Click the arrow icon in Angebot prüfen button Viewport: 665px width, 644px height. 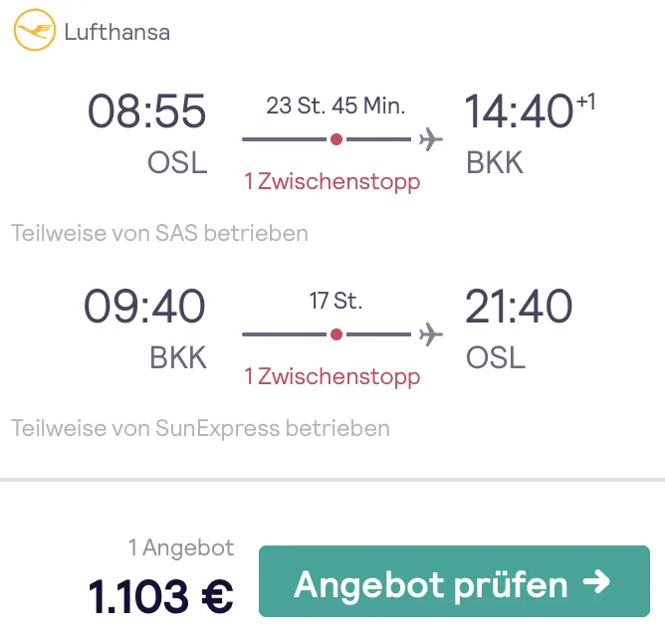pos(596,582)
